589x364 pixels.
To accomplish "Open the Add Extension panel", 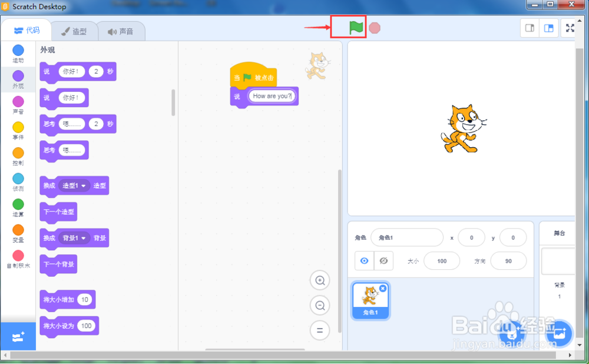I will (x=17, y=336).
